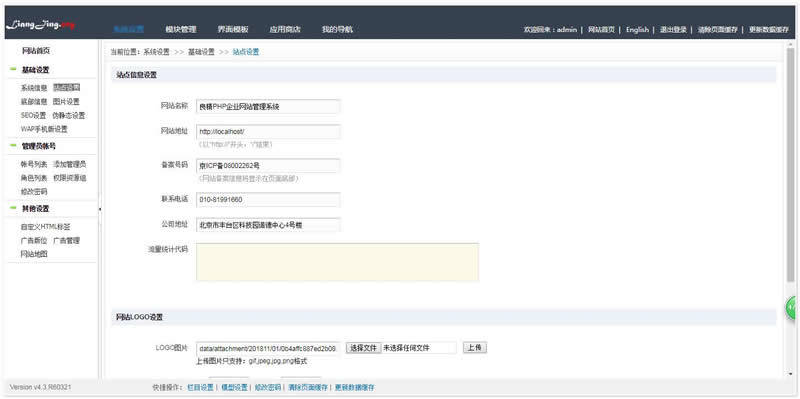Collapse the 基础设置 section minus icon
The image size is (800, 399).
pos(13,69)
